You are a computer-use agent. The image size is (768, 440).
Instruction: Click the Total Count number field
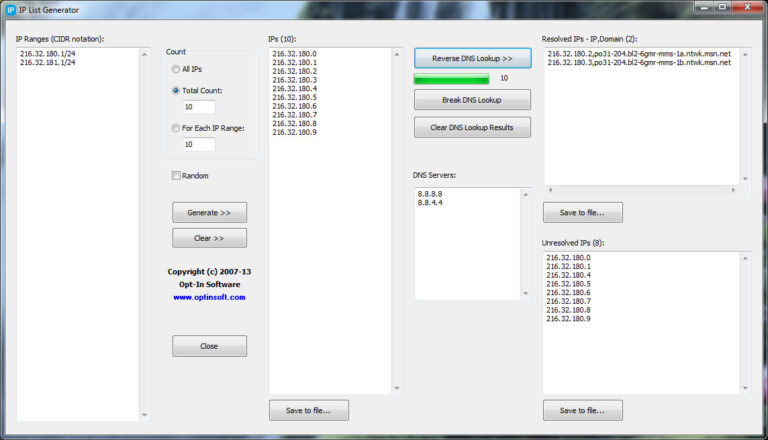[x=198, y=107]
